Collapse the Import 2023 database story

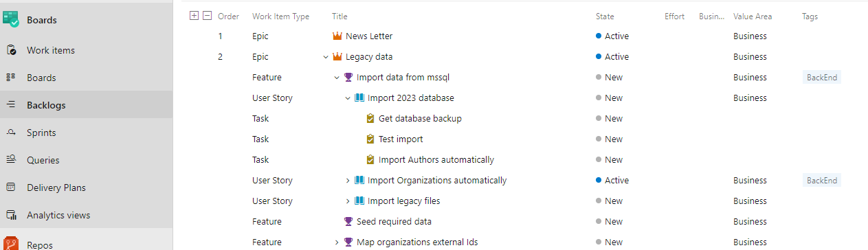(348, 98)
